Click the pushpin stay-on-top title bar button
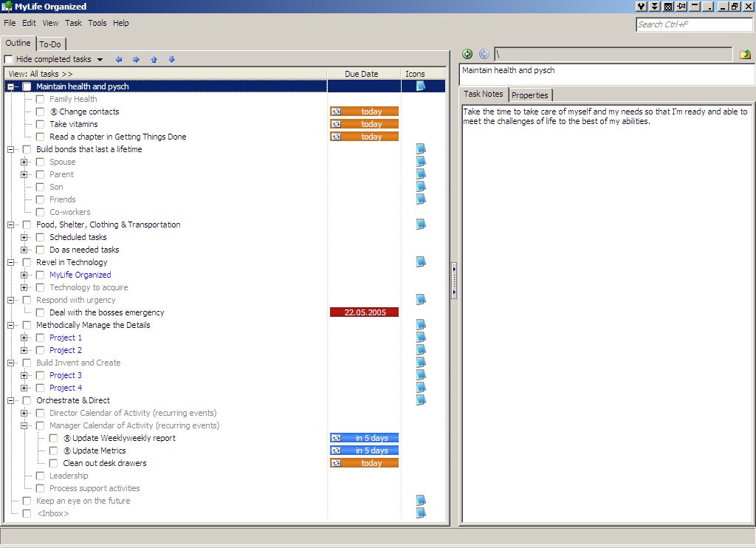 click(681, 6)
